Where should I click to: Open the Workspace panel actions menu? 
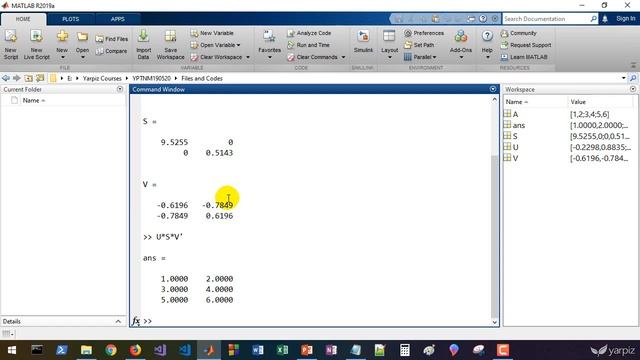tap(633, 89)
